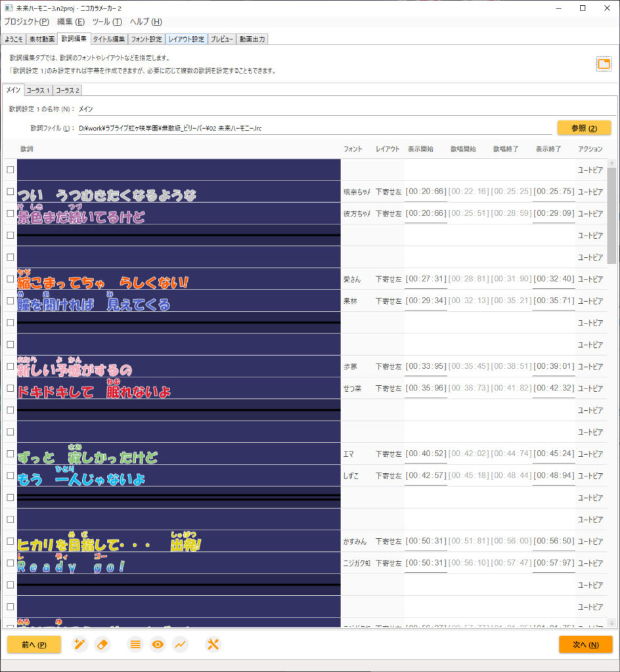Tick checkbox for row 新しい予感がするの
The width and height of the screenshot is (620, 672).
tap(11, 366)
